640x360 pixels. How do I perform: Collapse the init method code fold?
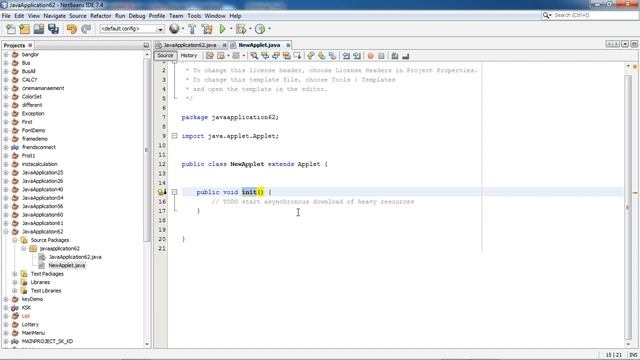(174, 192)
